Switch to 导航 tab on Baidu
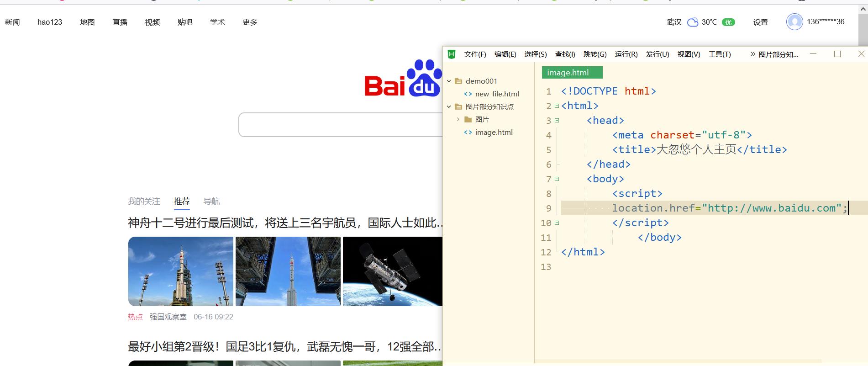This screenshot has width=868, height=366. (x=211, y=202)
